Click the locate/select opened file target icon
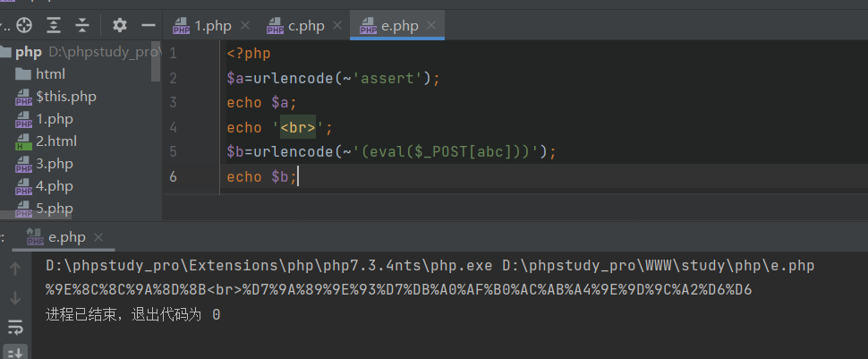This screenshot has width=868, height=359. click(x=24, y=25)
